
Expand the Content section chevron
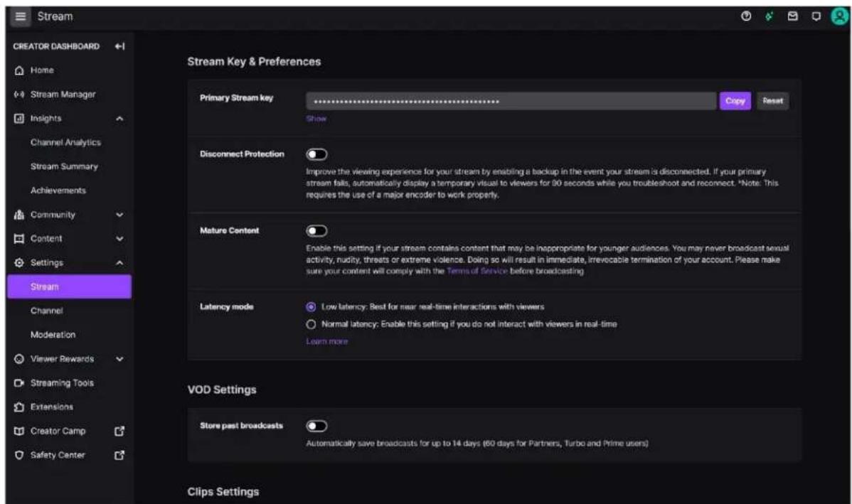(x=119, y=239)
